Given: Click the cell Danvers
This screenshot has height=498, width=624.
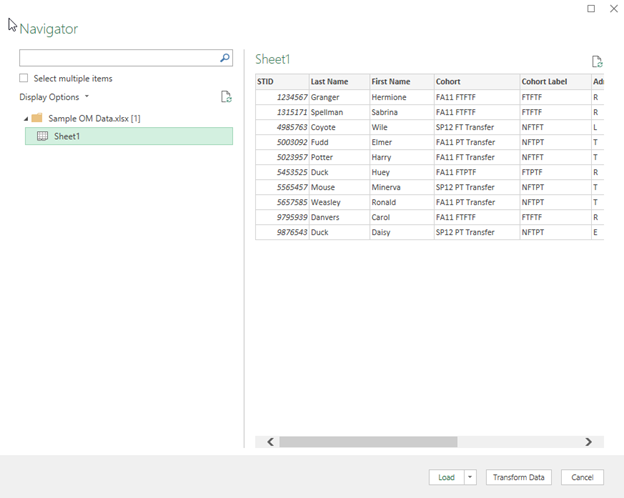Looking at the screenshot, I should pos(339,217).
